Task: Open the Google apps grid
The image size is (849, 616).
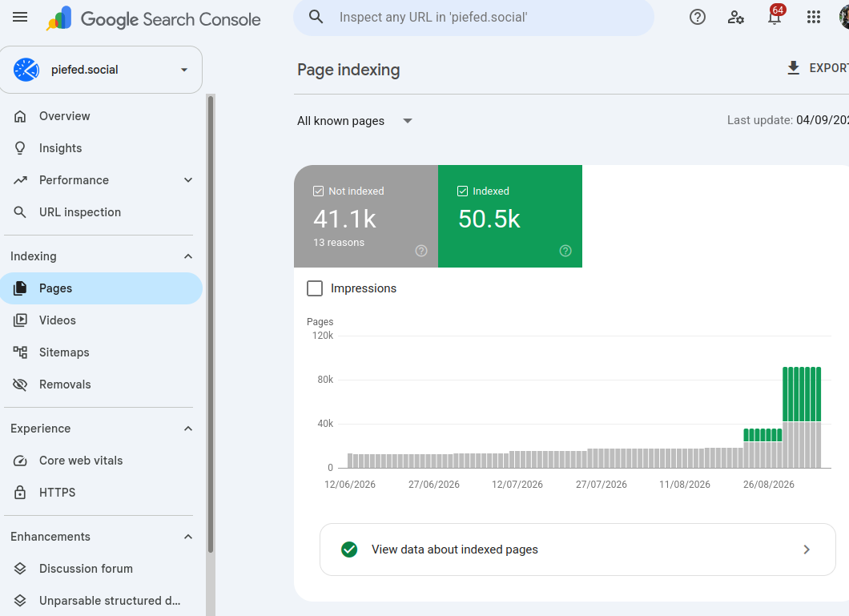Action: [x=813, y=18]
